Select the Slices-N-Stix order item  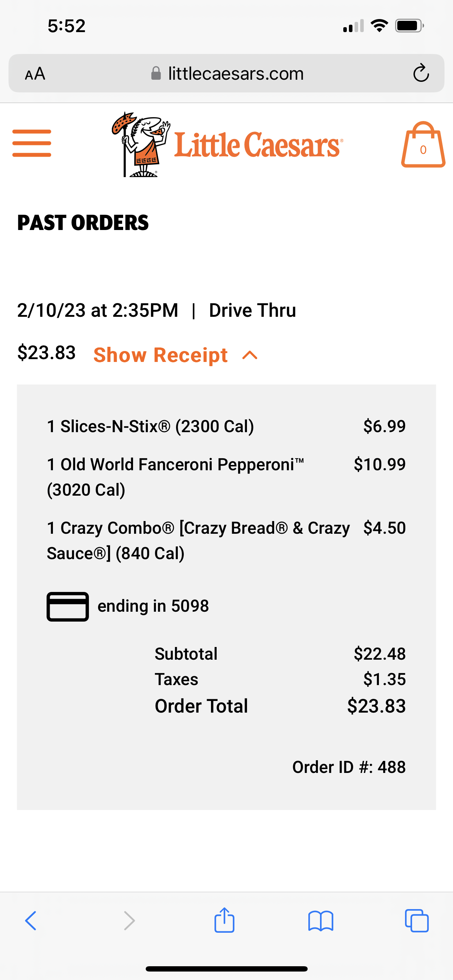[150, 426]
